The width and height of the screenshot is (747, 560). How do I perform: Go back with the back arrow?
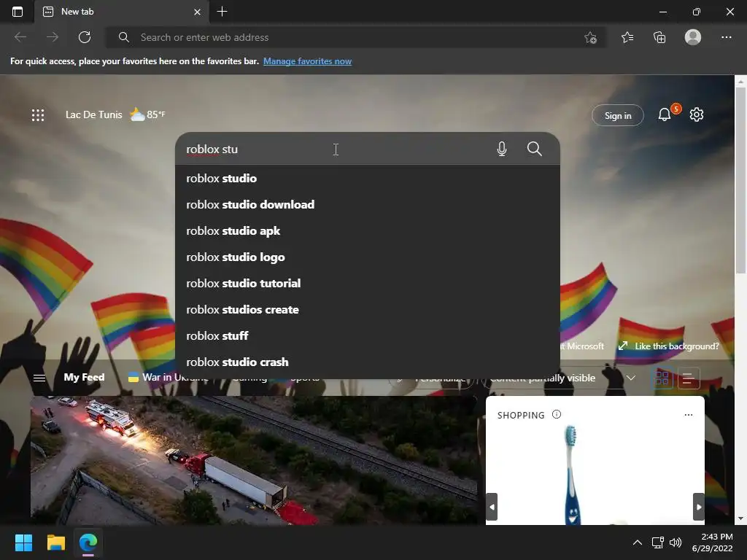pos(20,37)
